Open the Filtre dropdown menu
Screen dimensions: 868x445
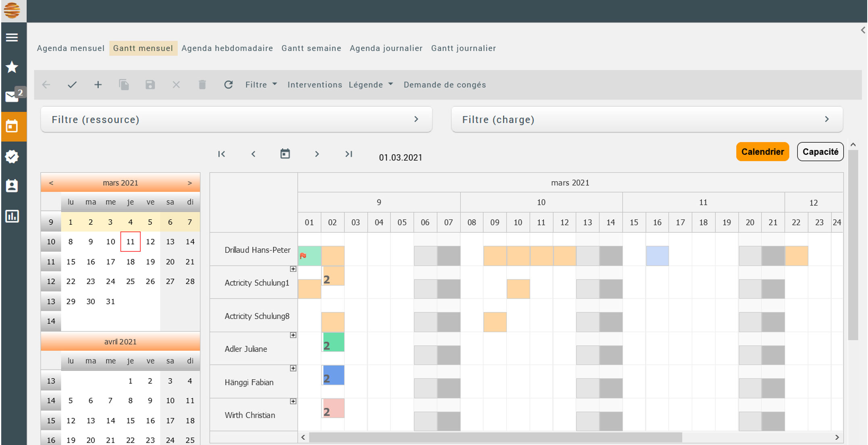pos(261,85)
